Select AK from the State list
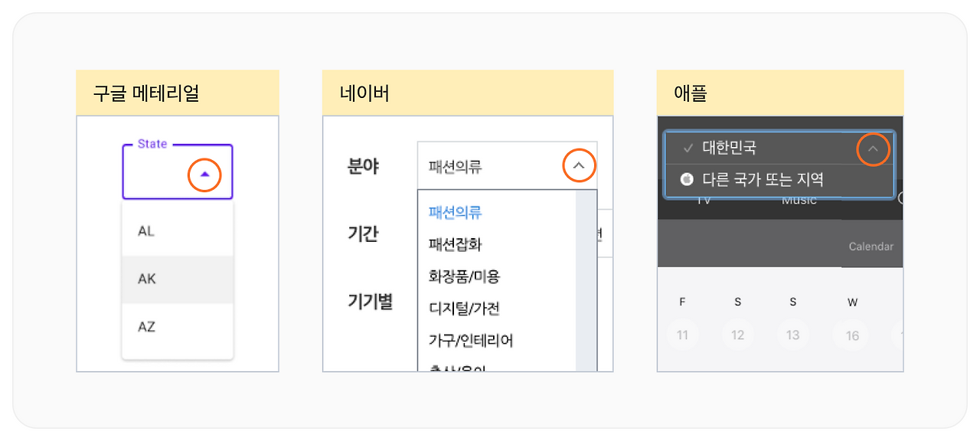Screen dimensions: 980x441 pos(178,279)
